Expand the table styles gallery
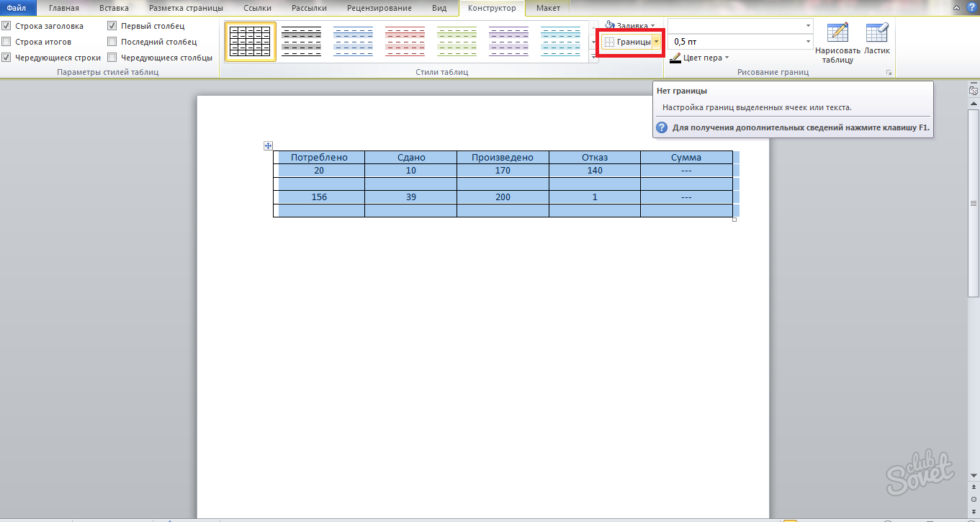The height and width of the screenshot is (522, 980). pos(594,58)
